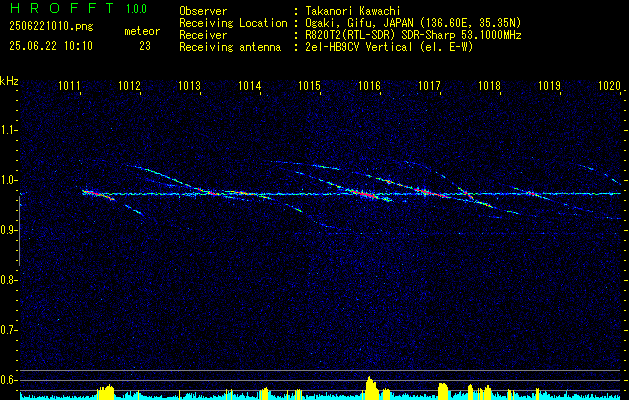Click the 0.6 kHz frequency label
The width and height of the screenshot is (629, 400).
(x=7, y=380)
